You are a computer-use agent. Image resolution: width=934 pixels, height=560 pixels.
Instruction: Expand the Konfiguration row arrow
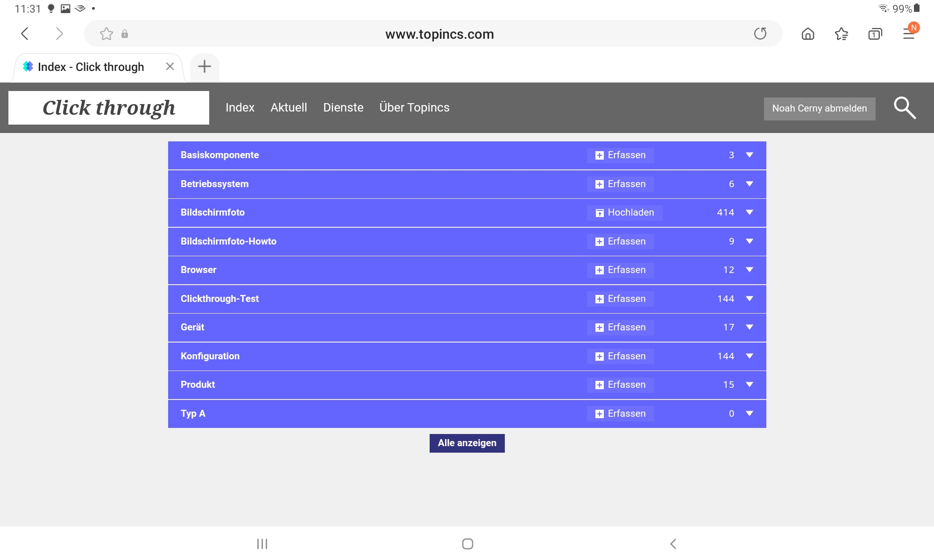750,356
